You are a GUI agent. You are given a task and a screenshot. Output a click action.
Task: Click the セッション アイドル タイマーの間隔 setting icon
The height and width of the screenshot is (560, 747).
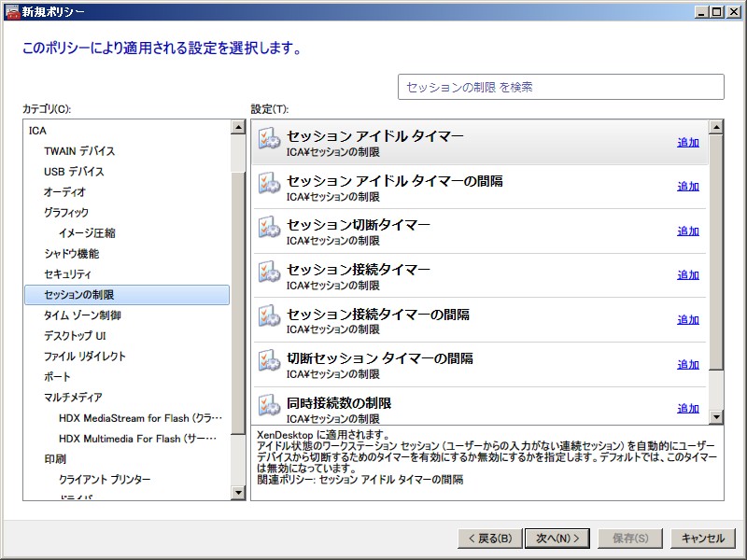(269, 186)
